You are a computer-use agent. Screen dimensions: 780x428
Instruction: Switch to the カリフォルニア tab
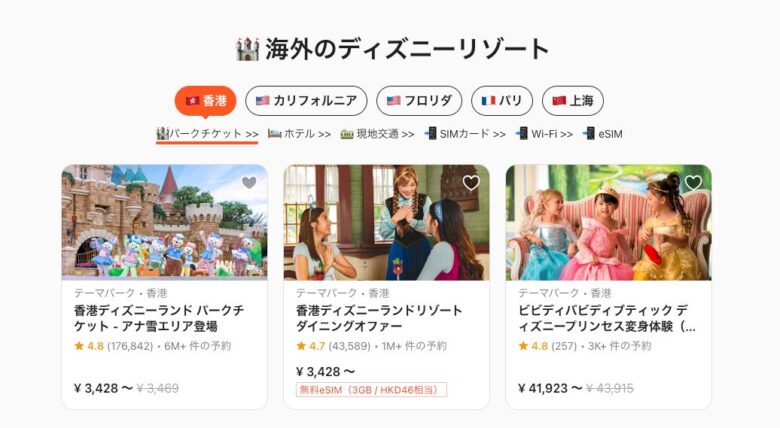pos(306,101)
